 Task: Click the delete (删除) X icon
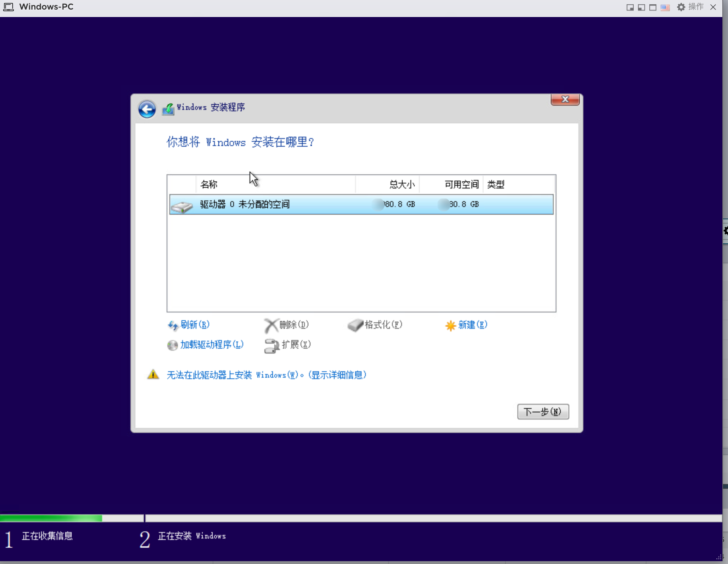271,325
